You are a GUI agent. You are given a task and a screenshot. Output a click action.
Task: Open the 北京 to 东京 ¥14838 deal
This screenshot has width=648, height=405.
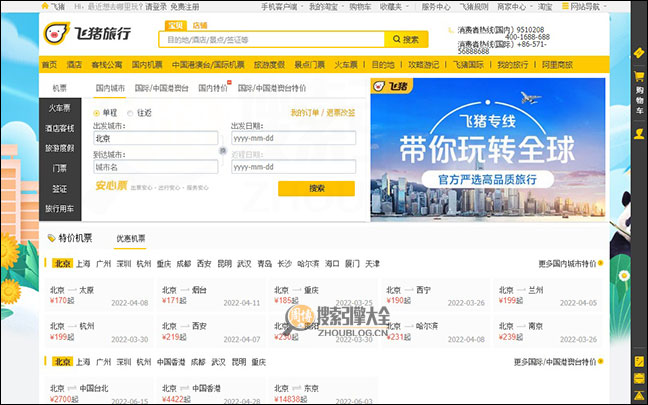pyautogui.click(x=323, y=391)
